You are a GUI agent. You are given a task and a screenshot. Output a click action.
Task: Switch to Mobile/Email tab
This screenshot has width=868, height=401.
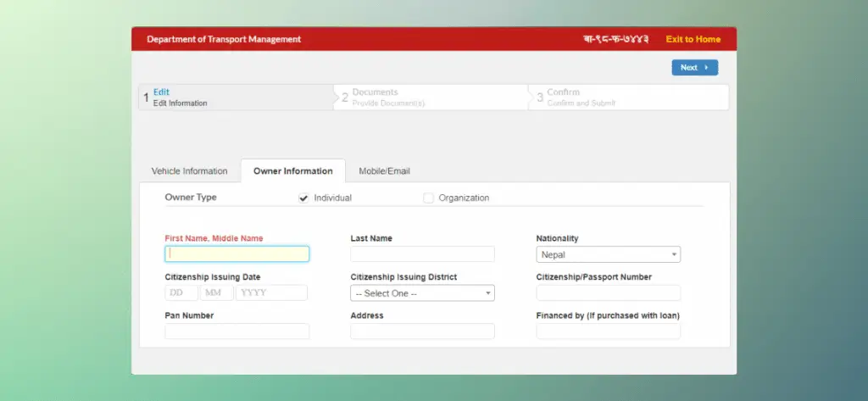point(384,171)
